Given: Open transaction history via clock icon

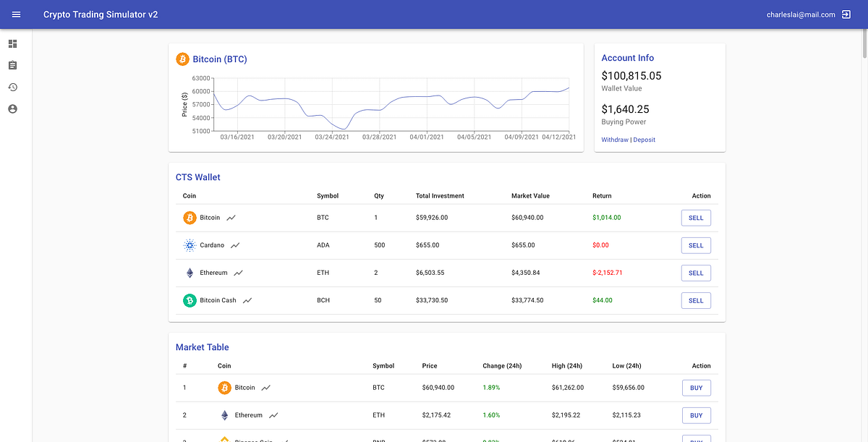Looking at the screenshot, I should pyautogui.click(x=12, y=87).
